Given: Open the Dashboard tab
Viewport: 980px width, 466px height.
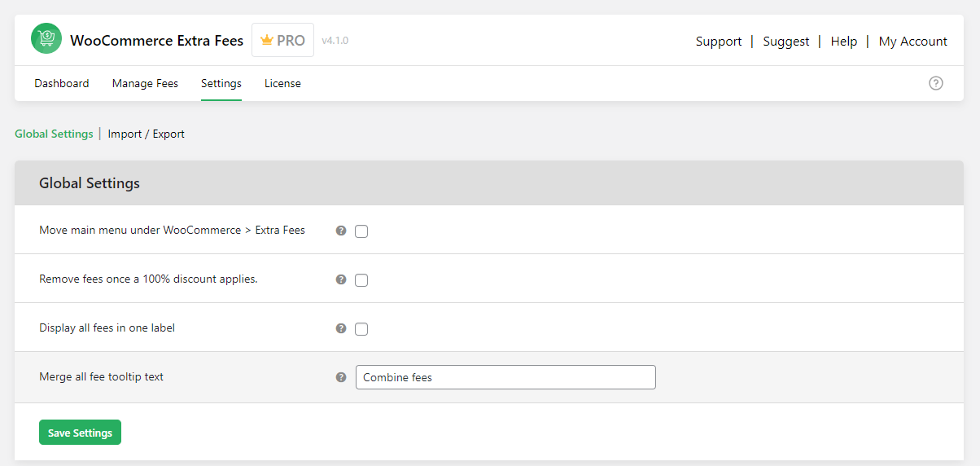Looking at the screenshot, I should click(x=62, y=83).
